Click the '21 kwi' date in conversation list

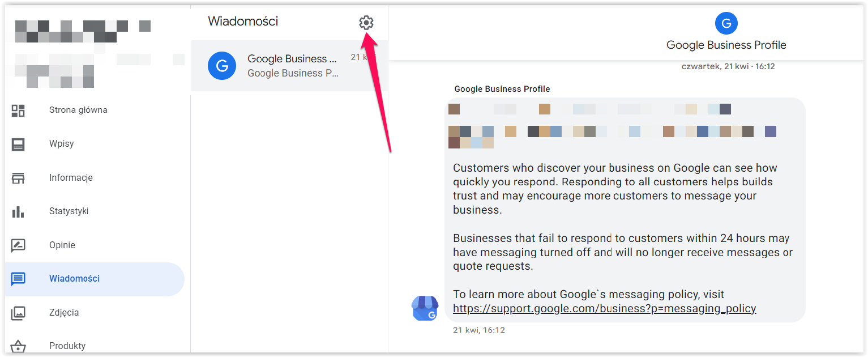tap(363, 57)
